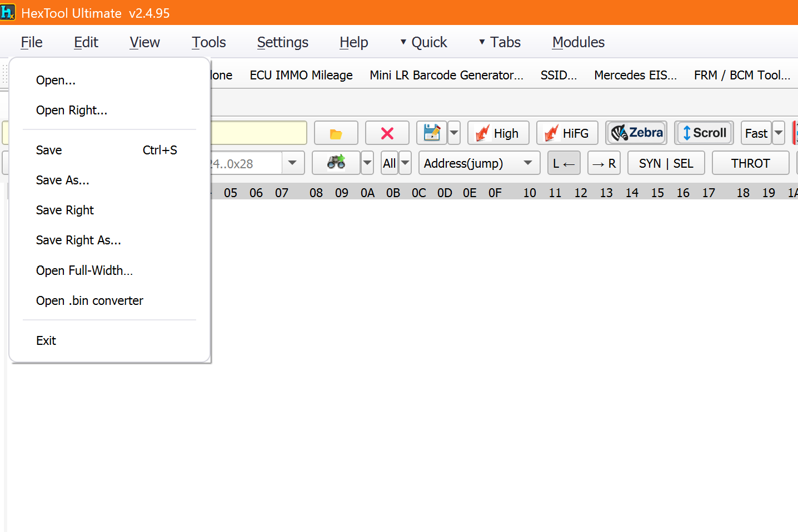This screenshot has height=532, width=798.
Task: Click column header 08 in hex ruler
Action: click(x=316, y=193)
